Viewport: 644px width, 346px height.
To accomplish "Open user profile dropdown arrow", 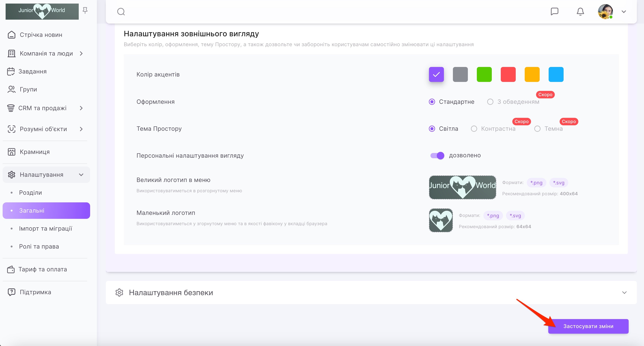I will (623, 11).
